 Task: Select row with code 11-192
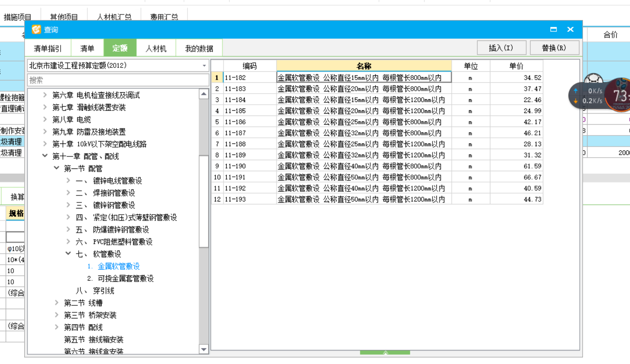pyautogui.click(x=378, y=189)
